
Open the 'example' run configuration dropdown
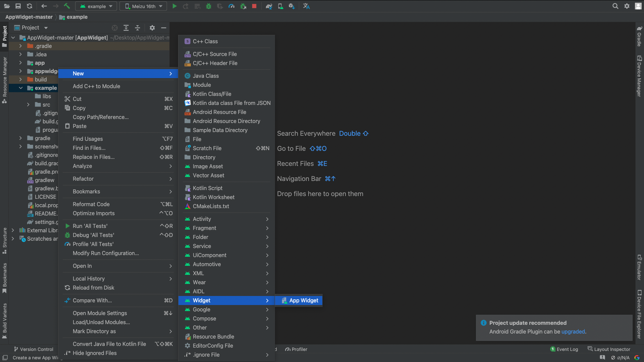point(96,6)
